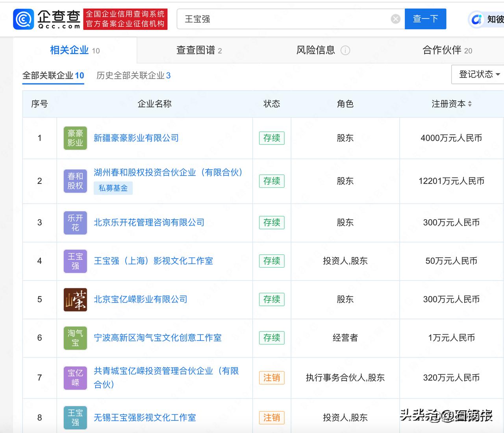Image resolution: width=504 pixels, height=433 pixels.
Task: Click the 4000万元人民币 capital cell
Action: (x=451, y=138)
